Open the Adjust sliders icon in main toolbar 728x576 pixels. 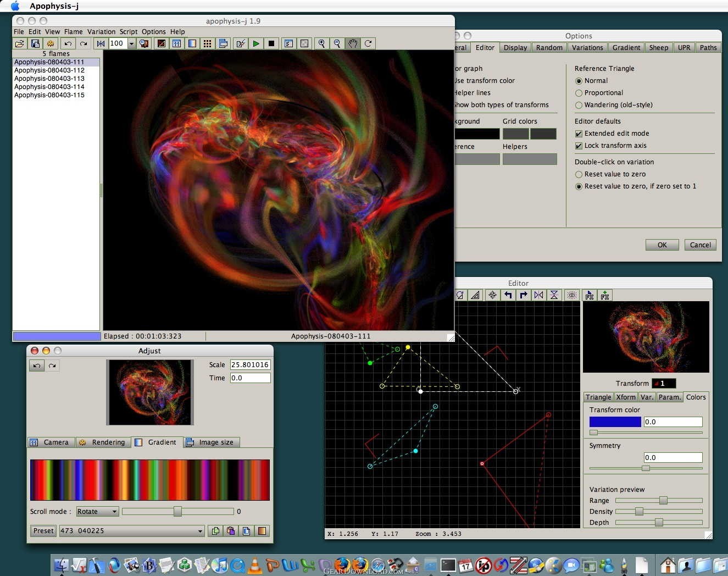pyautogui.click(x=176, y=43)
